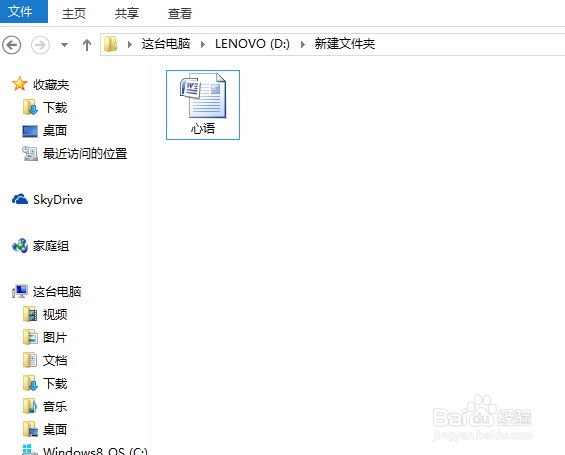Screen dimensions: 565x455
Task: Open the 视频 folder in sidebar
Action: point(55,315)
